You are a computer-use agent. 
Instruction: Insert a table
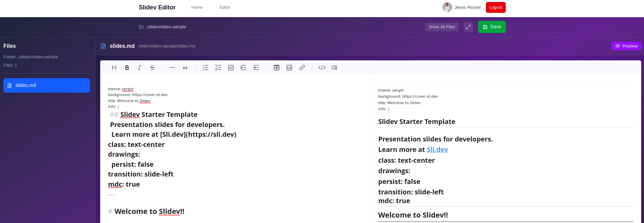pos(276,68)
